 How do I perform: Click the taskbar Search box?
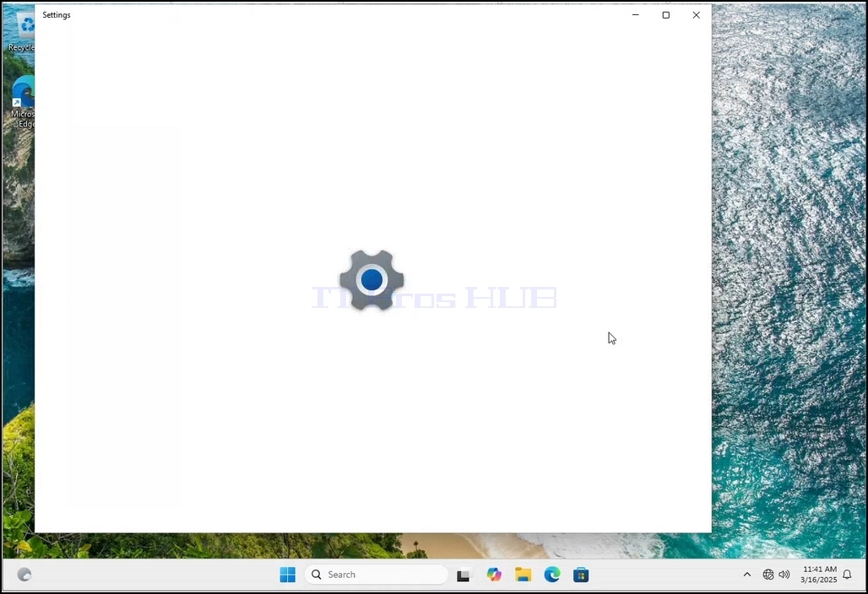click(x=376, y=575)
